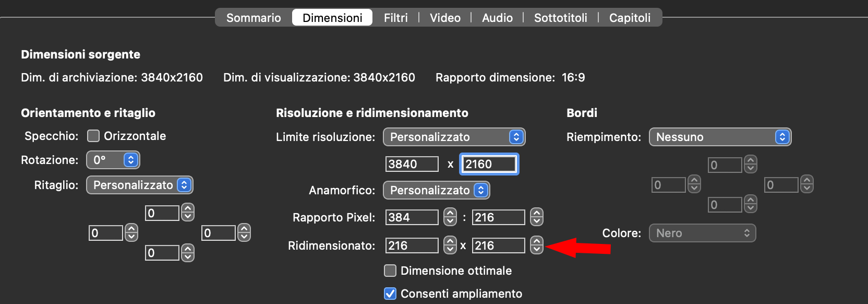Open the Filtri tab

[395, 18]
